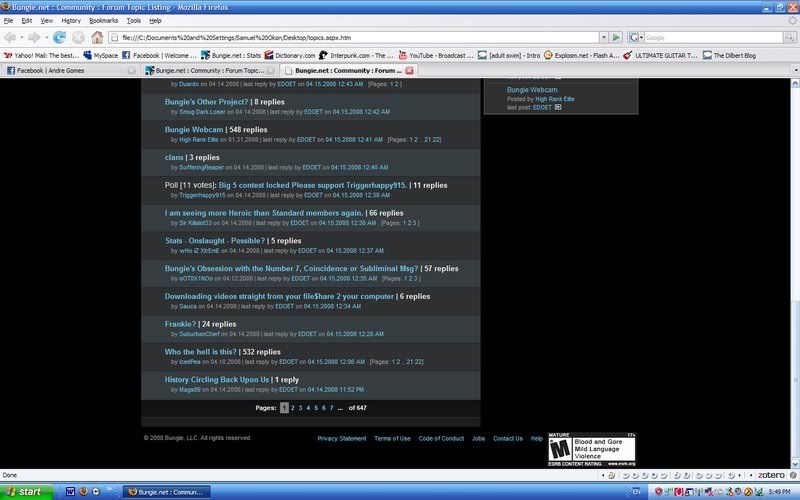Click the Firefox Home toolbar icon

[97, 38]
